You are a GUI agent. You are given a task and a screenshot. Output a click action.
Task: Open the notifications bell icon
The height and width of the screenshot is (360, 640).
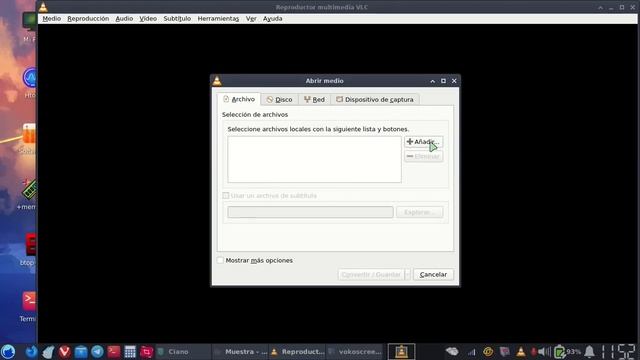tap(589, 351)
